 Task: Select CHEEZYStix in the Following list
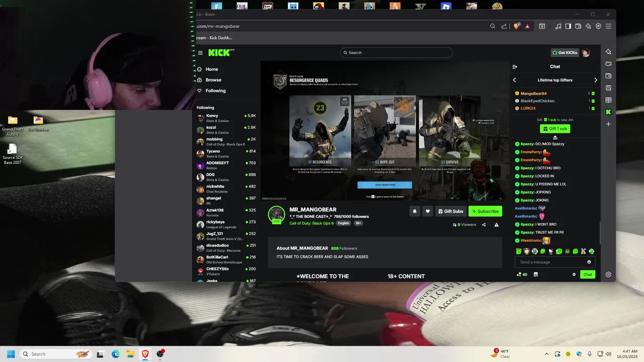(x=226, y=271)
